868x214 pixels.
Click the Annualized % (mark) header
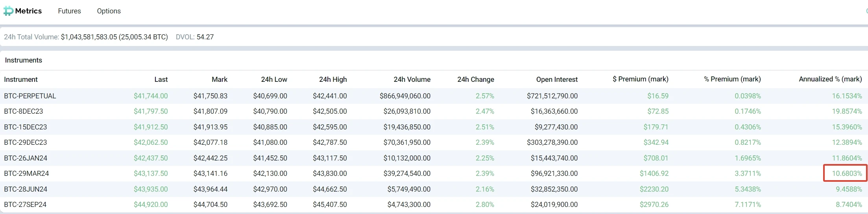coord(830,79)
